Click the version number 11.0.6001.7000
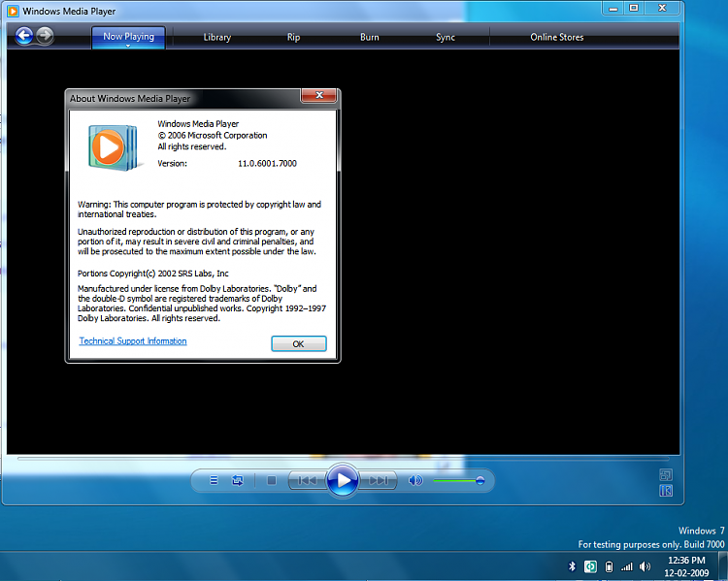Viewport: 728px width, 581px height. click(267, 163)
